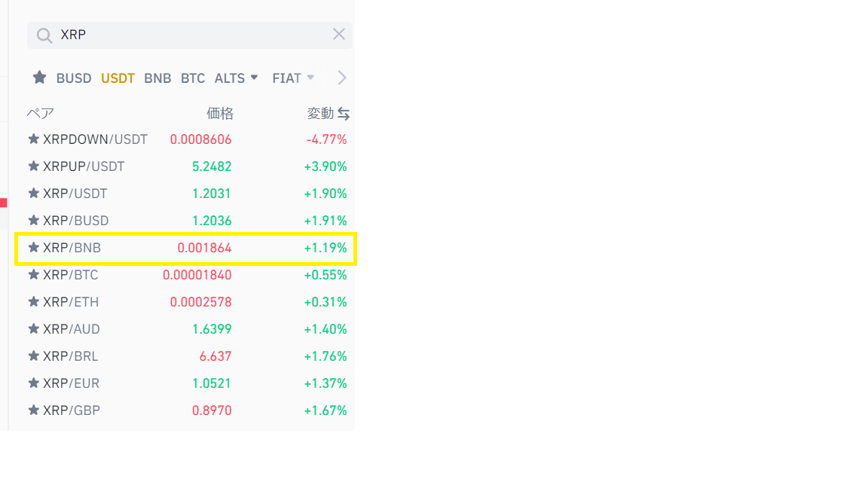868x488 pixels.
Task: Click the search magnifier icon
Action: click(x=44, y=35)
